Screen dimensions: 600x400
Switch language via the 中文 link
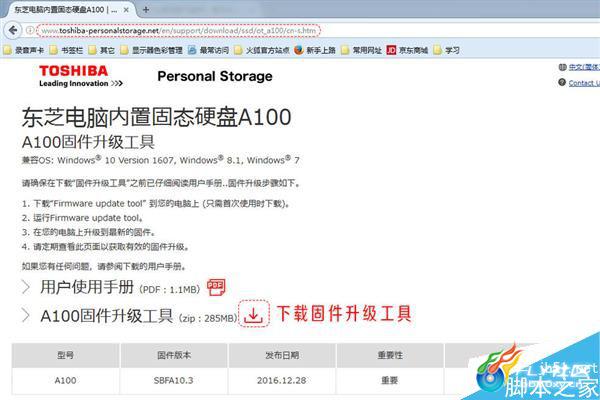[x=584, y=67]
